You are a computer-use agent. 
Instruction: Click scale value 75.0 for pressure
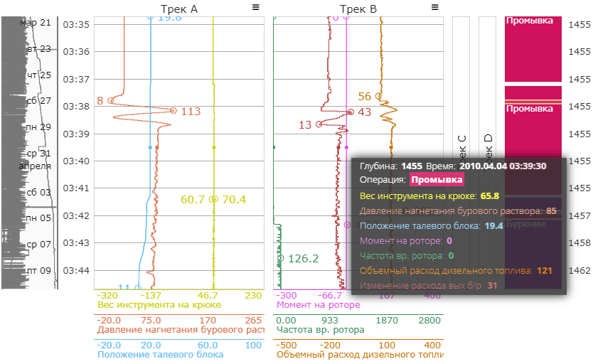tap(151, 321)
